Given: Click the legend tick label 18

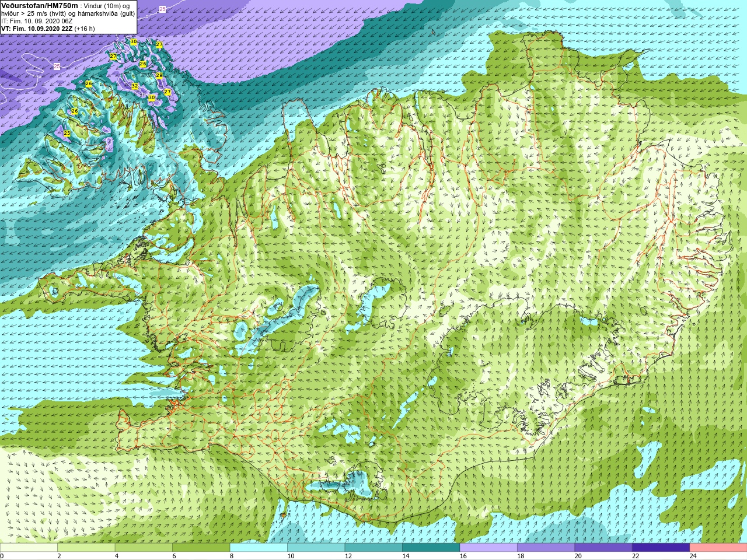Looking at the screenshot, I should [x=521, y=556].
